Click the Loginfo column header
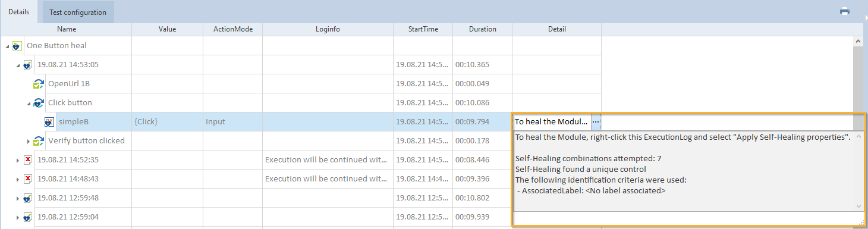 click(328, 29)
